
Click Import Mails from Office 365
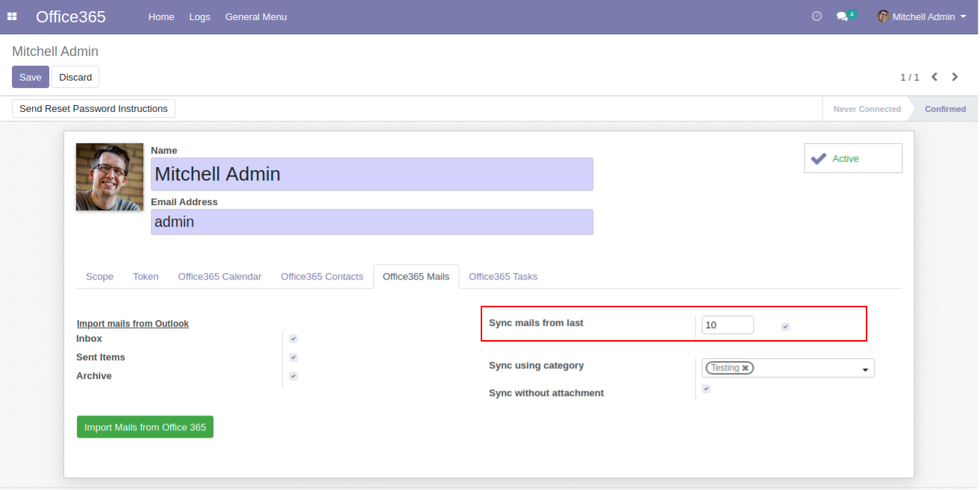(145, 427)
